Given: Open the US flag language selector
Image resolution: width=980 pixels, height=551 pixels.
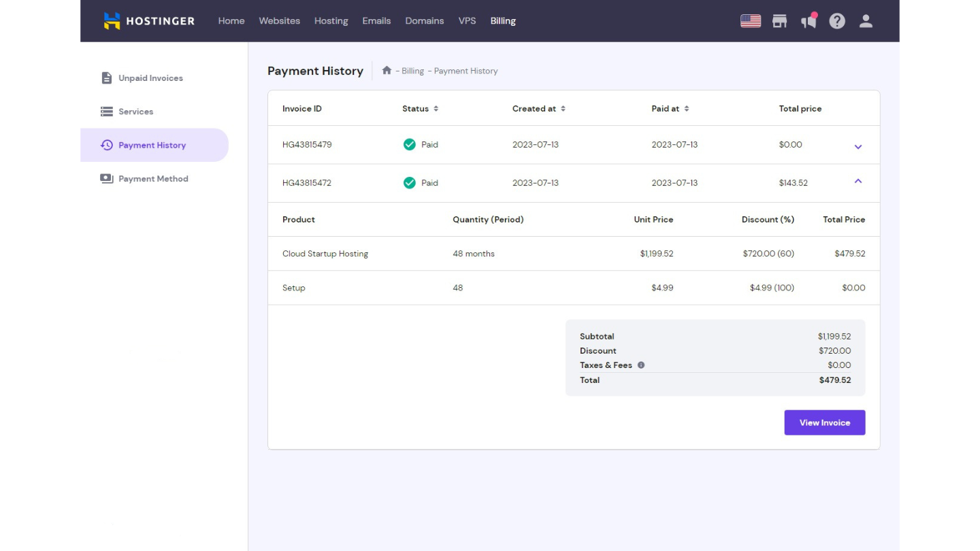Looking at the screenshot, I should pos(750,21).
